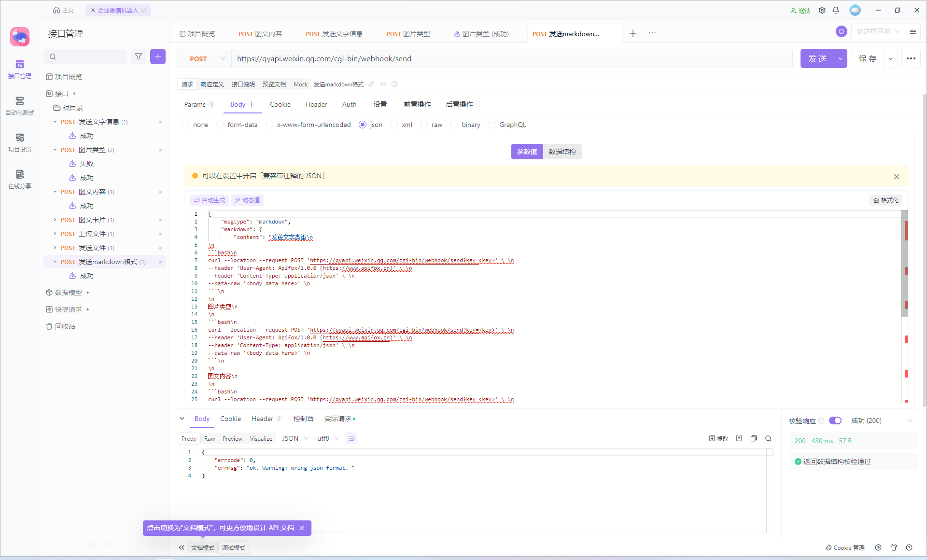Viewport: 927px width, 560px height.
Task: Open the POST 图文内容 tab
Action: [260, 34]
